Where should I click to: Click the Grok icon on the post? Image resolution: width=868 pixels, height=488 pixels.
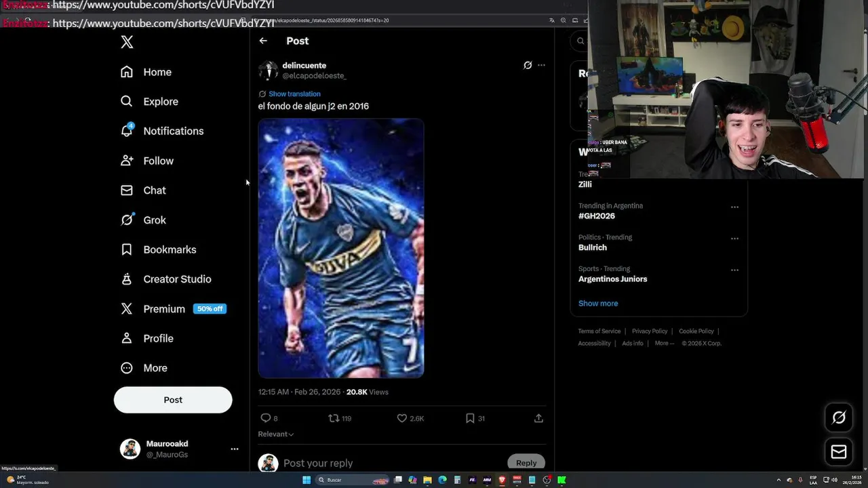[x=528, y=65]
